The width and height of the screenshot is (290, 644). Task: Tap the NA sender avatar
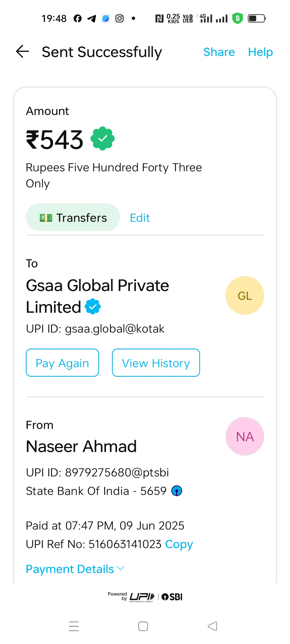(x=245, y=436)
